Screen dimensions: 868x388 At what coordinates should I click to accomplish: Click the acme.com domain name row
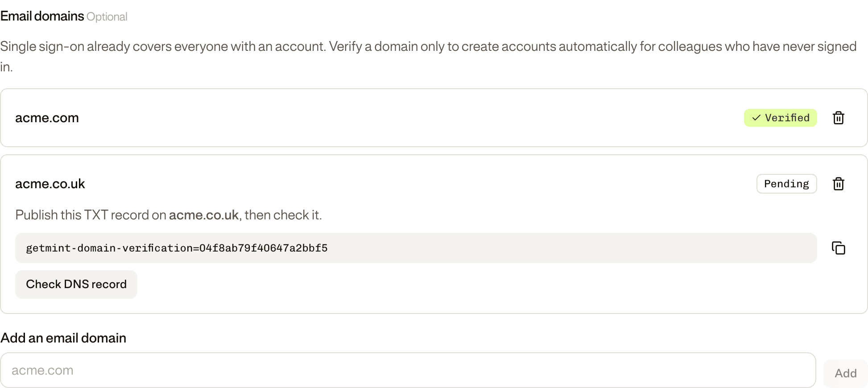(x=434, y=118)
